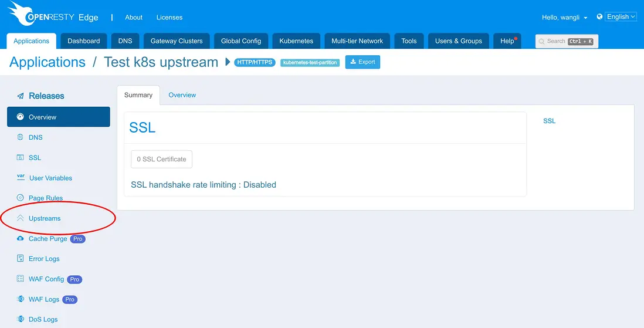
Task: Open DoS Logs in the sidebar
Action: [43, 319]
